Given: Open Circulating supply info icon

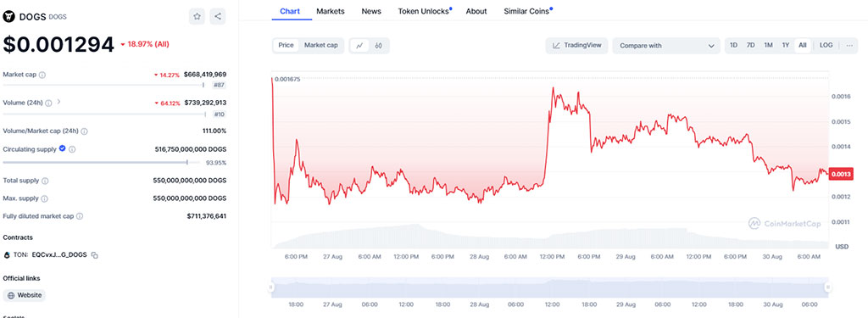Looking at the screenshot, I should click(73, 149).
